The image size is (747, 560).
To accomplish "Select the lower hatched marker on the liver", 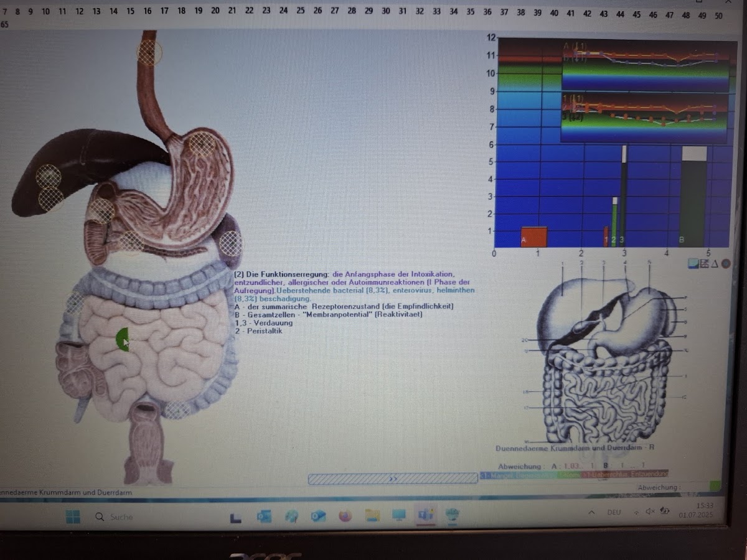I will point(51,198).
